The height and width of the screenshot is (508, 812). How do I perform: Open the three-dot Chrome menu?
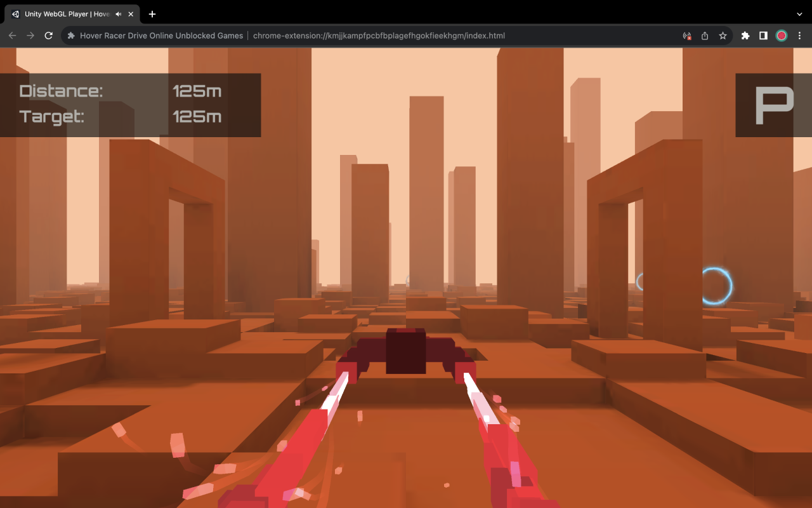tap(799, 36)
